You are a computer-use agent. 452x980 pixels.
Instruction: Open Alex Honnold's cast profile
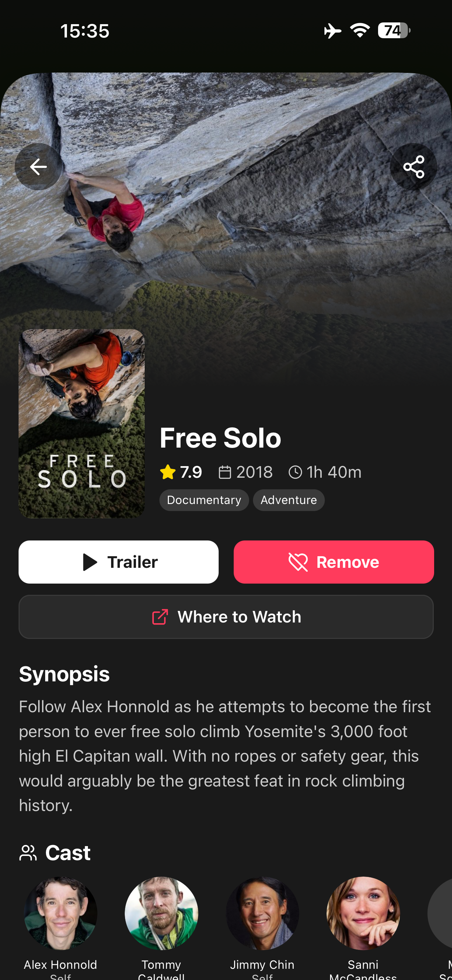(x=61, y=913)
